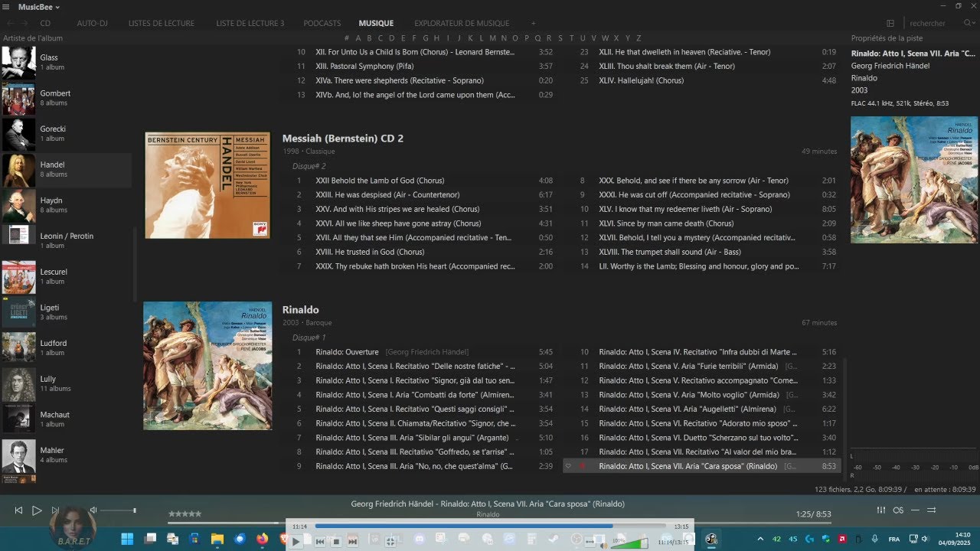Switch to the CD tab
Image resolution: width=980 pixels, height=551 pixels.
[45, 24]
